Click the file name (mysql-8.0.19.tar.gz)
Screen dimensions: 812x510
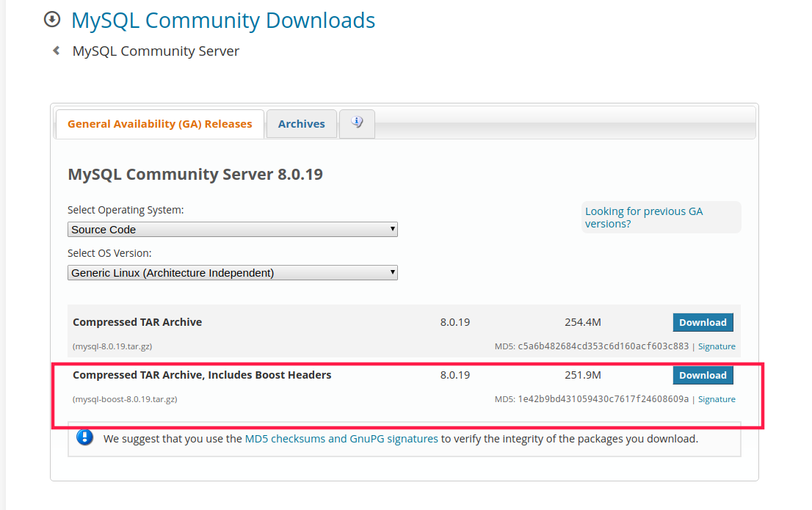point(112,346)
